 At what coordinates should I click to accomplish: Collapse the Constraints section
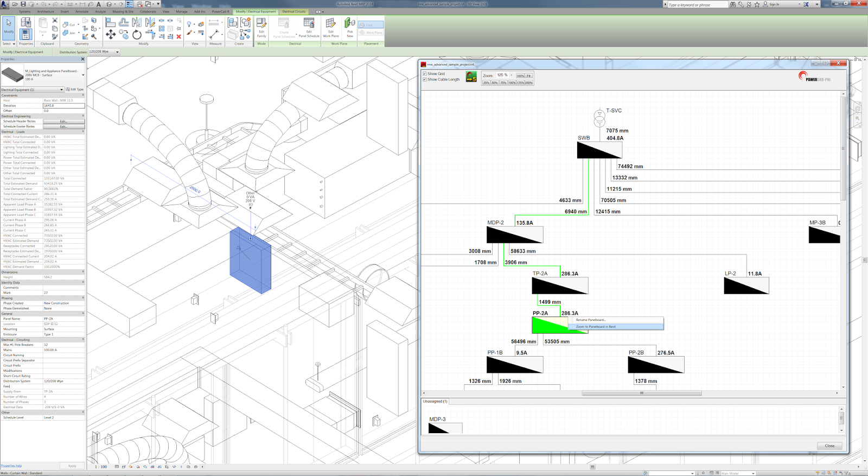83,95
